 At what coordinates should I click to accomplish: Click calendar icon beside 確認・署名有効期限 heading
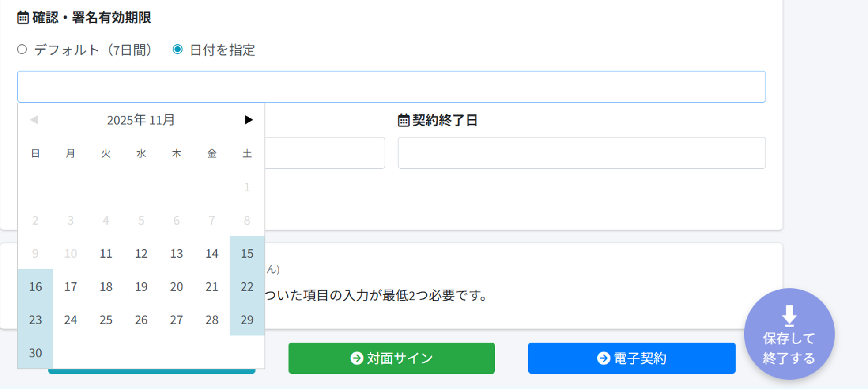click(x=23, y=18)
